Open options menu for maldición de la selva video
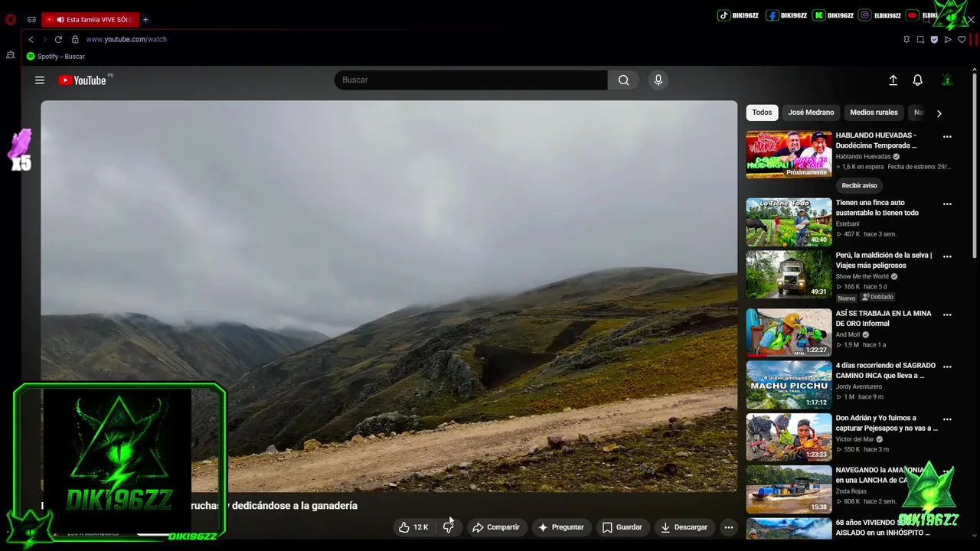The width and height of the screenshot is (980, 551). (947, 256)
